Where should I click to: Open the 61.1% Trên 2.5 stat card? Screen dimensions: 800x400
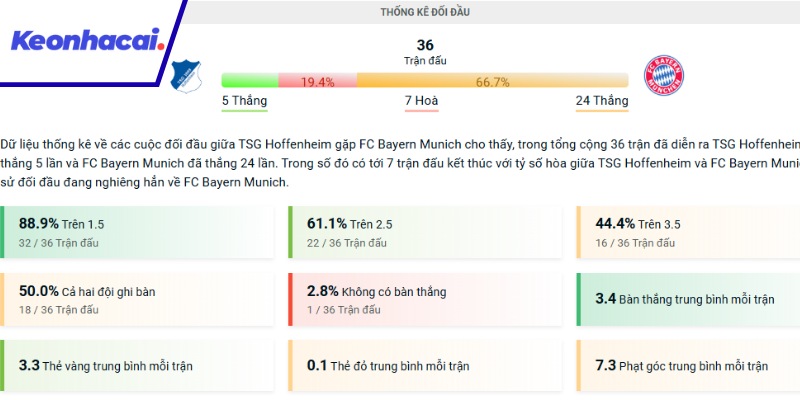tap(426, 231)
